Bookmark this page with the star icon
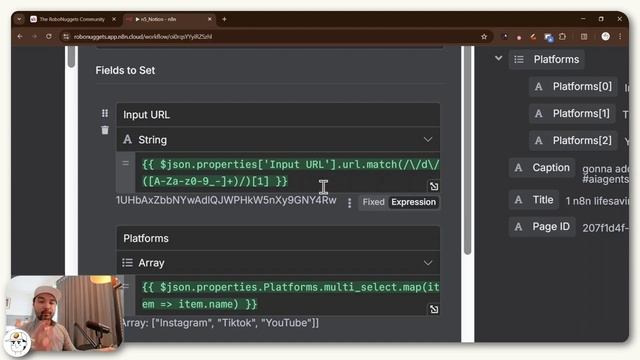 point(484,37)
